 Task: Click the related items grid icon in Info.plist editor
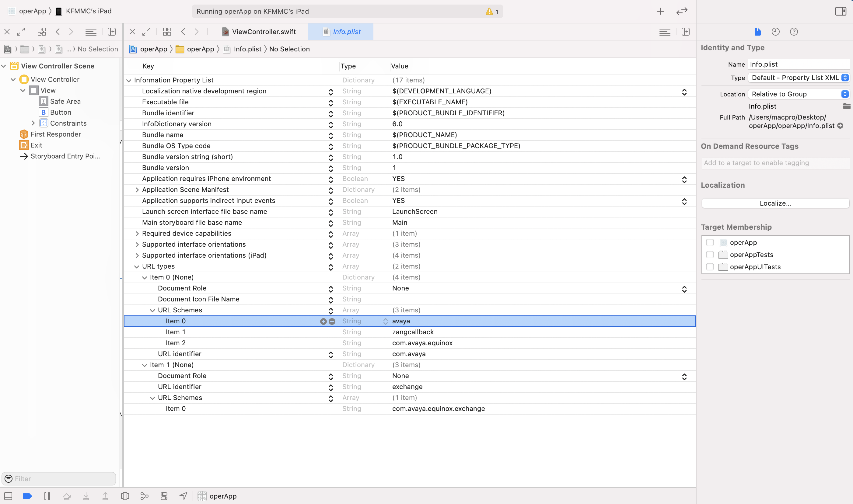(x=167, y=32)
